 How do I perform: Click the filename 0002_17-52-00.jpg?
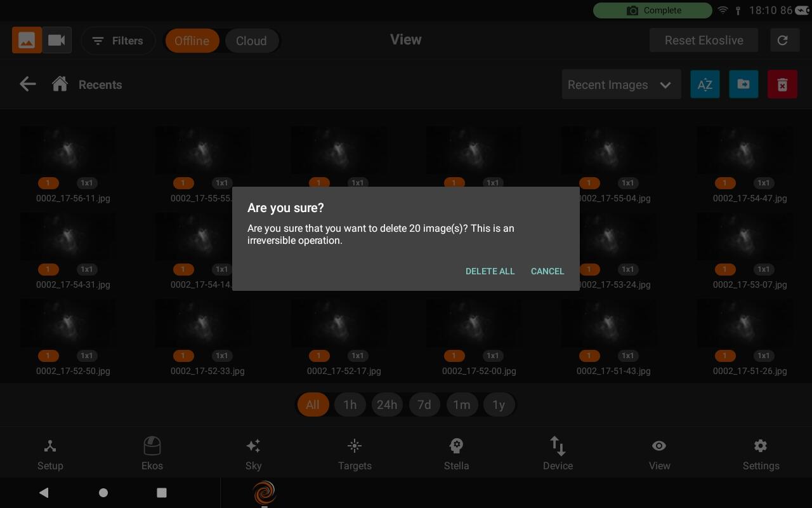click(x=479, y=371)
